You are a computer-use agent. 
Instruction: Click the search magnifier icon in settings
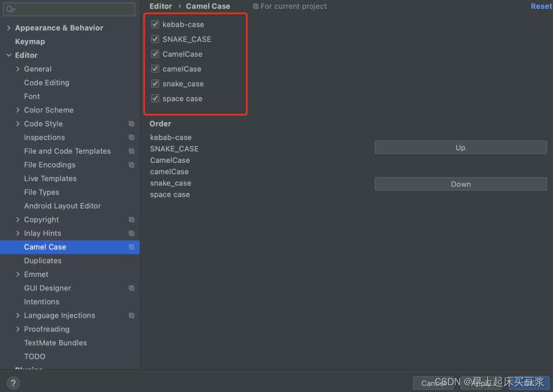(10, 9)
